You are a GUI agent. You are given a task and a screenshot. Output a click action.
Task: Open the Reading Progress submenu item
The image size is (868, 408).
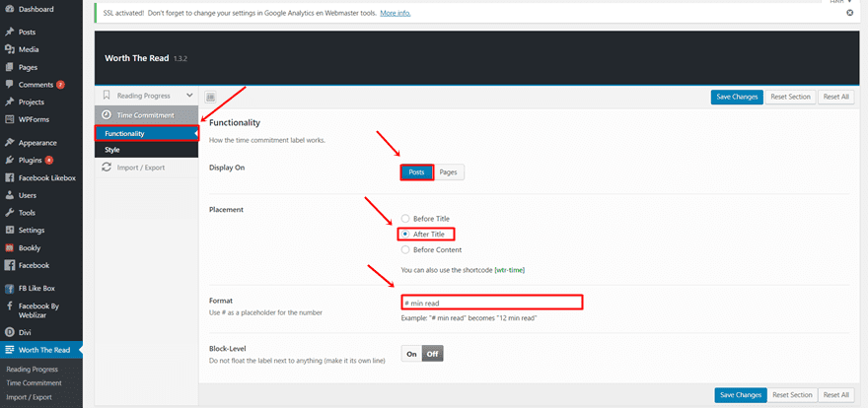tap(33, 370)
